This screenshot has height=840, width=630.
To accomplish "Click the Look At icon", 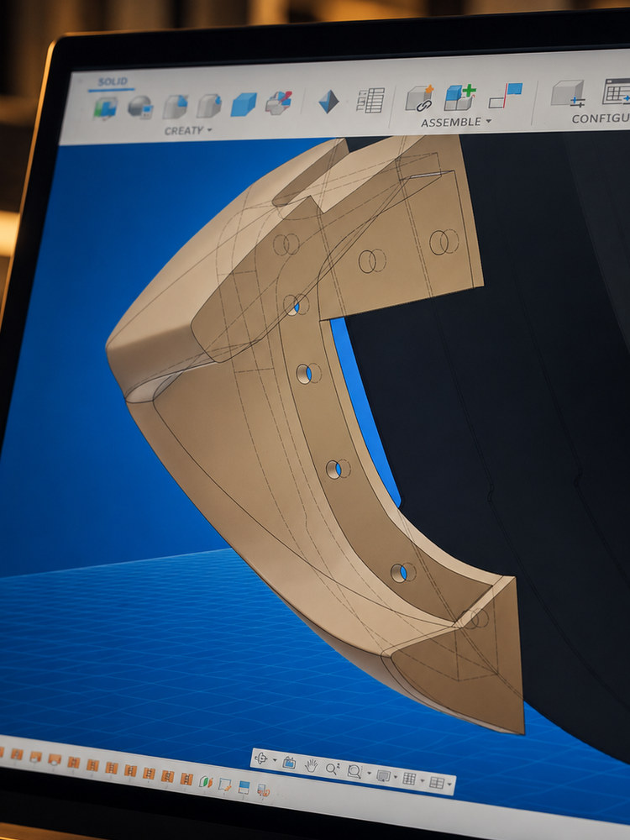I will pyautogui.click(x=289, y=763).
